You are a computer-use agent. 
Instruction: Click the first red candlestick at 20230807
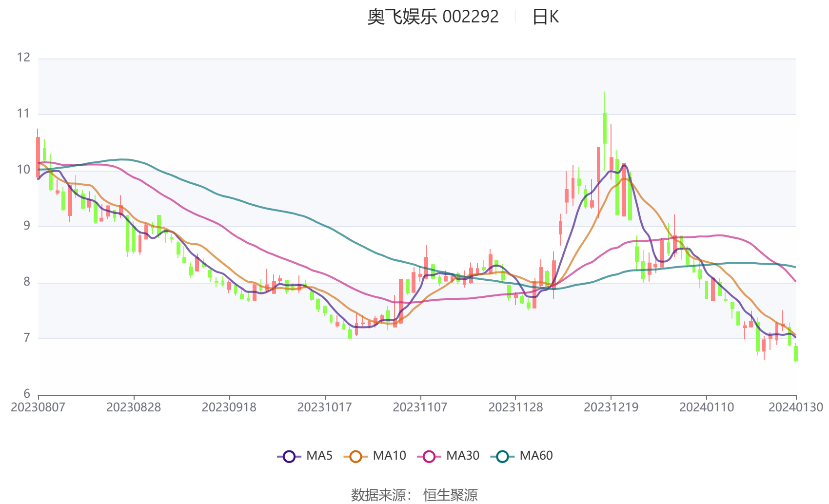38,157
